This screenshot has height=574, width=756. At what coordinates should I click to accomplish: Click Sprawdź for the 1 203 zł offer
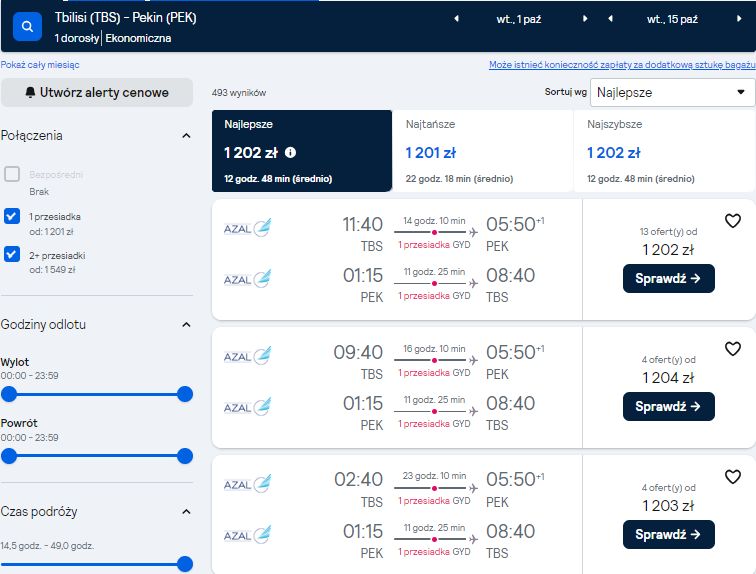(668, 534)
